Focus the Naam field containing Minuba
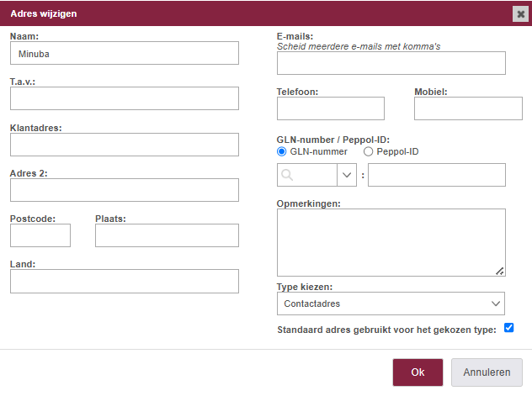Image resolution: width=532 pixels, height=396 pixels. point(125,53)
